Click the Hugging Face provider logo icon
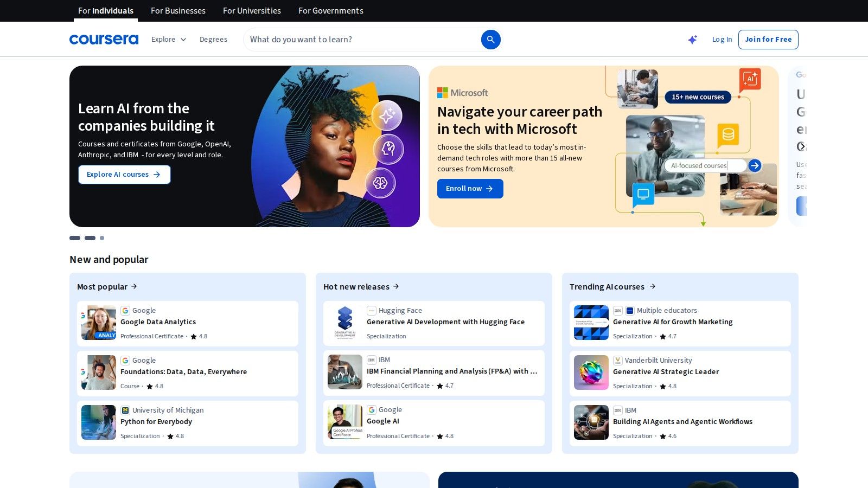Screen dimensions: 868x488 tap(372, 311)
